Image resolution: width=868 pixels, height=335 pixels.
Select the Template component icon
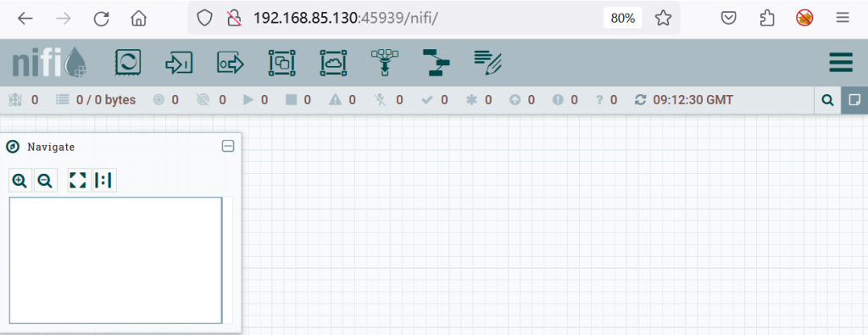point(437,63)
